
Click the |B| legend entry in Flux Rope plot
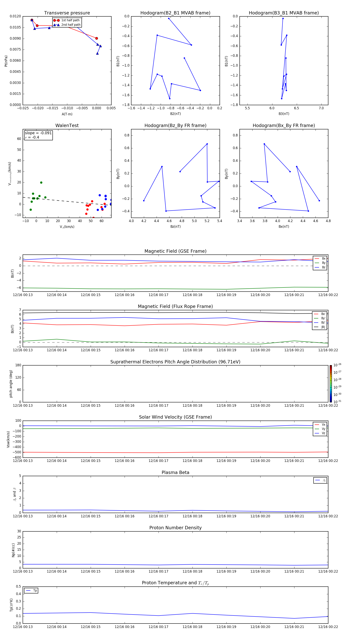coord(320,327)
